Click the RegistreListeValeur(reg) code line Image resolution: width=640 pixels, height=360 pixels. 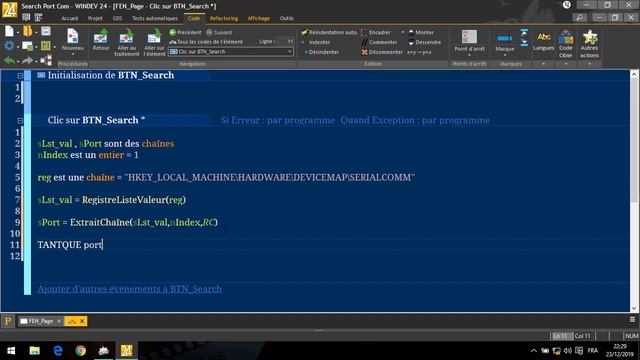[x=111, y=200]
